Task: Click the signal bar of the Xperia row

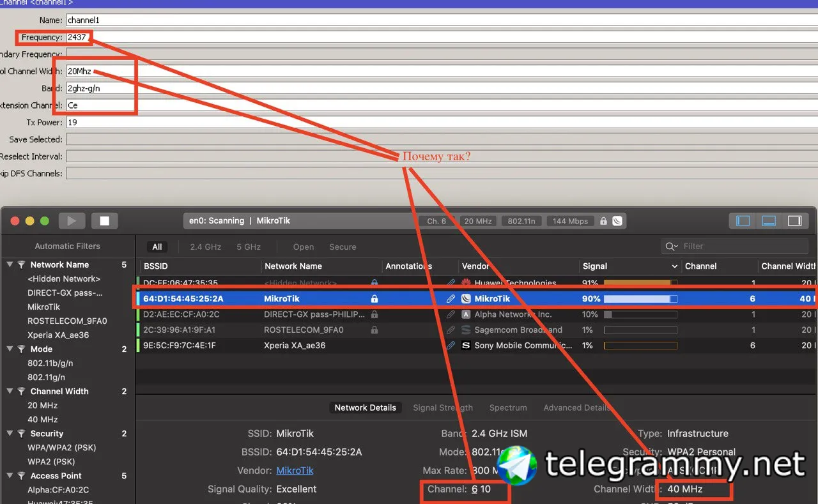Action: pos(640,346)
